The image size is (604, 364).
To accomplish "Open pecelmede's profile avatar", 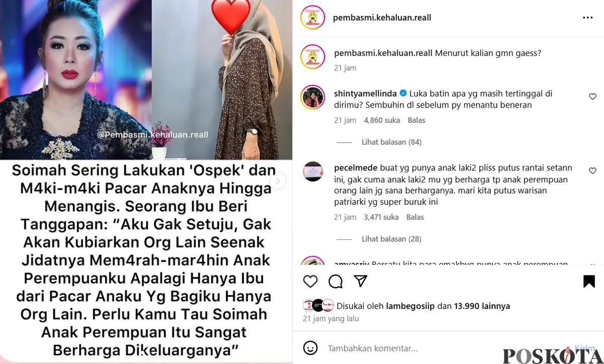I will click(x=313, y=172).
